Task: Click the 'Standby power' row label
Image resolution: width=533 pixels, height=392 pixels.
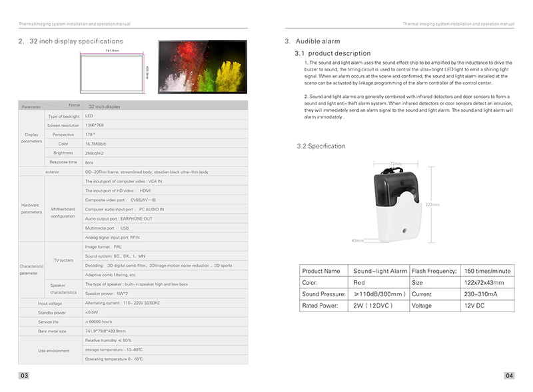Action: click(52, 313)
